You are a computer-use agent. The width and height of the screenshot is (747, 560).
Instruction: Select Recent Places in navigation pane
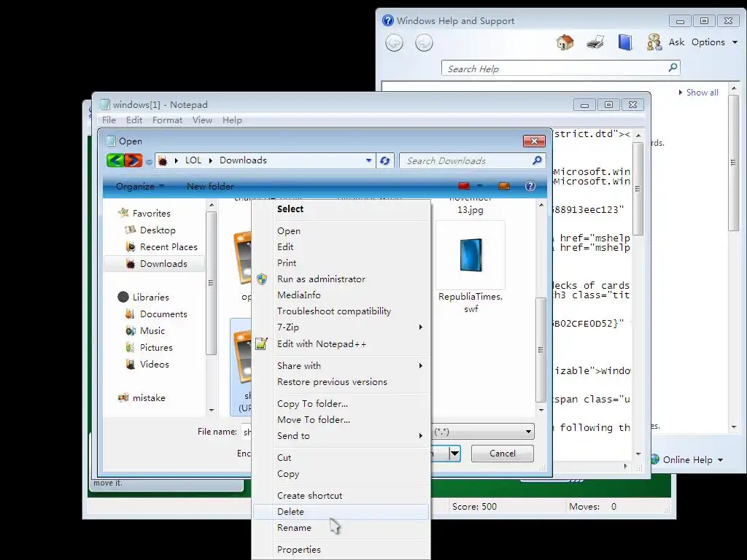coord(169,246)
